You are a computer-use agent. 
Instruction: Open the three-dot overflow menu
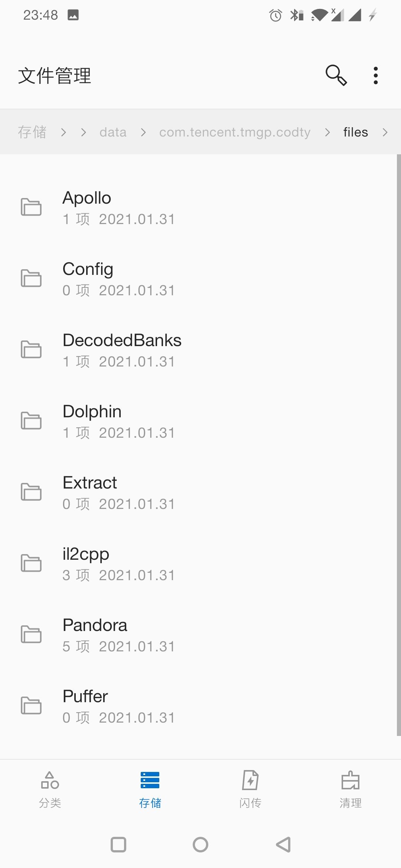376,76
